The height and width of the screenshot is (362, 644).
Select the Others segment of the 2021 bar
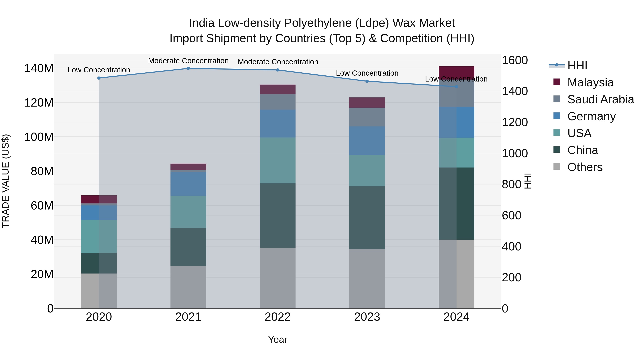coord(189,287)
